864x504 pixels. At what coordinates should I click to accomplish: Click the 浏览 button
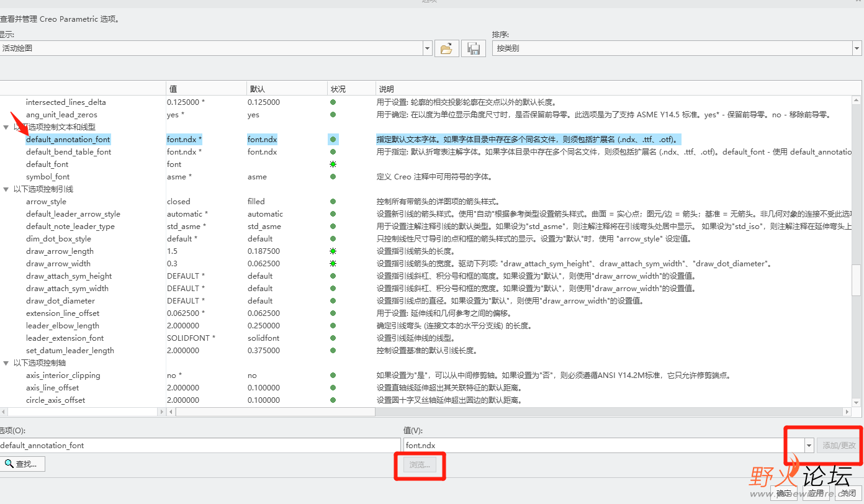(420, 464)
